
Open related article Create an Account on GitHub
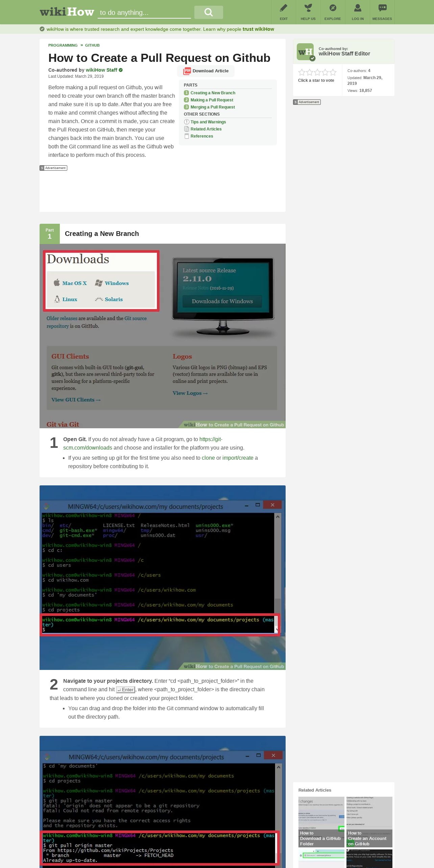coord(369,822)
